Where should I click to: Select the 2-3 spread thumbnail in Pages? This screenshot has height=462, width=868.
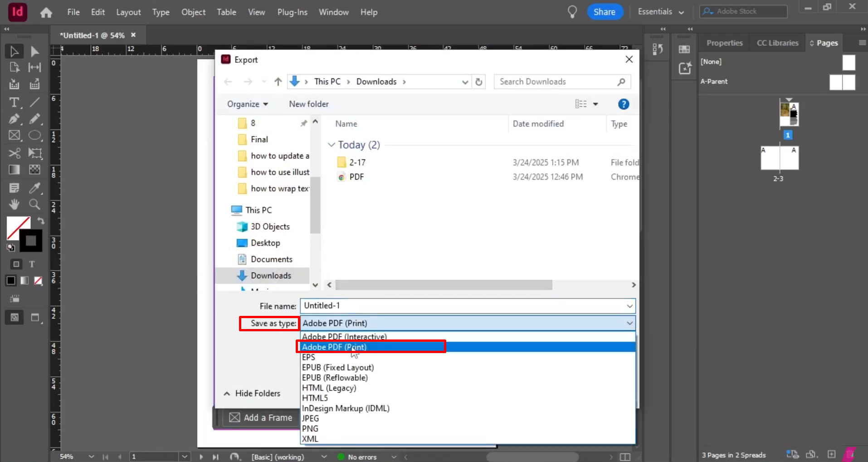[780, 158]
